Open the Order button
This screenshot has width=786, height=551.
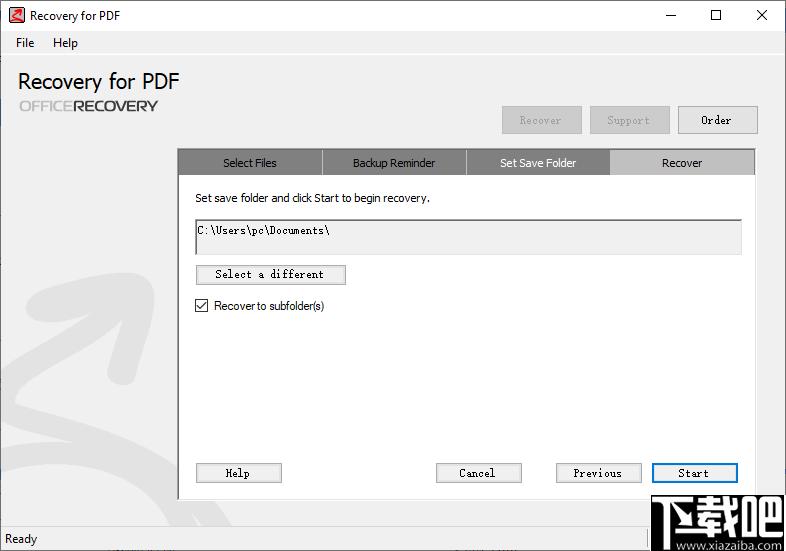tap(717, 120)
